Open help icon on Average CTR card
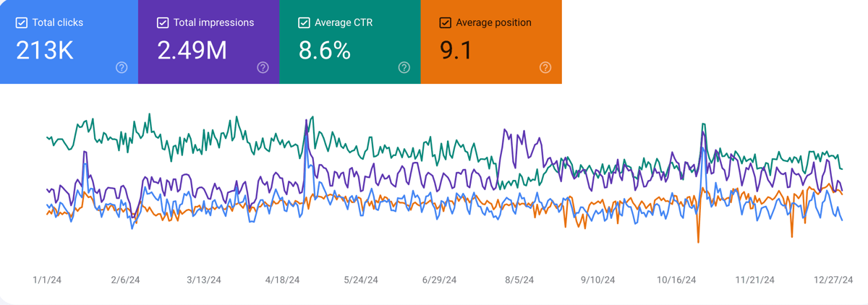 pos(404,67)
